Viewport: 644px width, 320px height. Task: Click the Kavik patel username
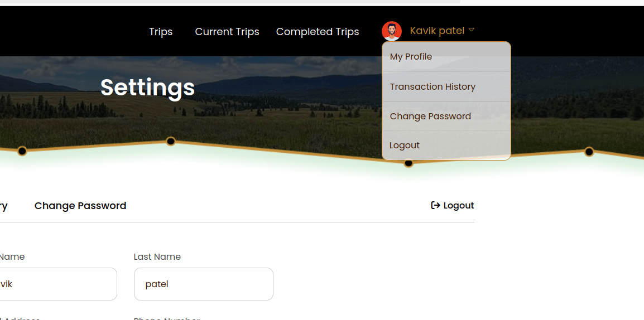437,31
